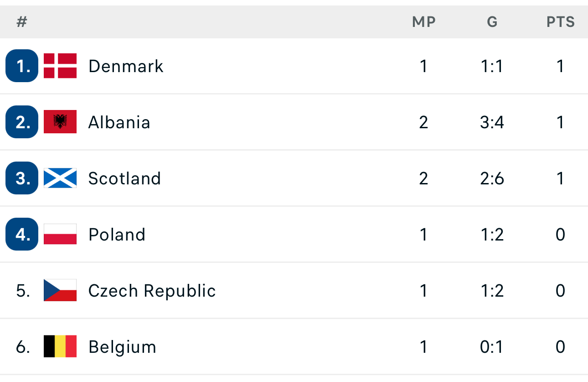Click the blue rank 4 badge
588x382 pixels.
tap(22, 234)
